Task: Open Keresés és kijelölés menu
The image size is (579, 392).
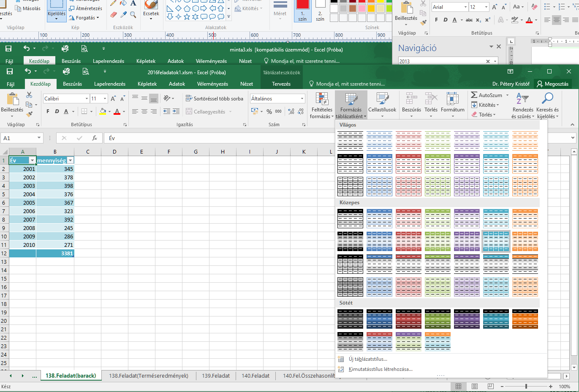Action: (x=547, y=105)
